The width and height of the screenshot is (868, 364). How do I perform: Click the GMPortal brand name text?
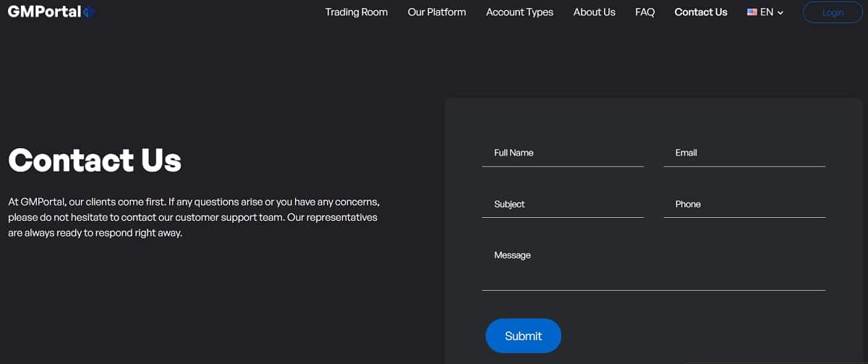pyautogui.click(x=44, y=12)
